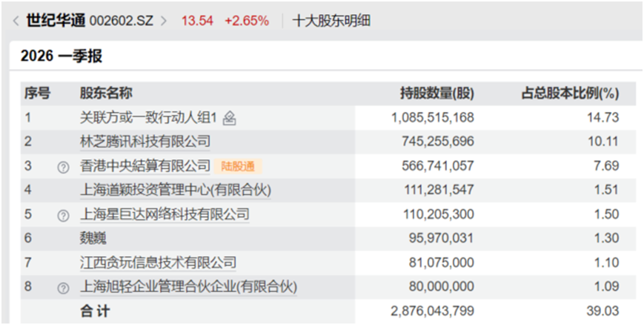Click the price 13.54
This screenshot has width=644, height=325.
click(198, 21)
